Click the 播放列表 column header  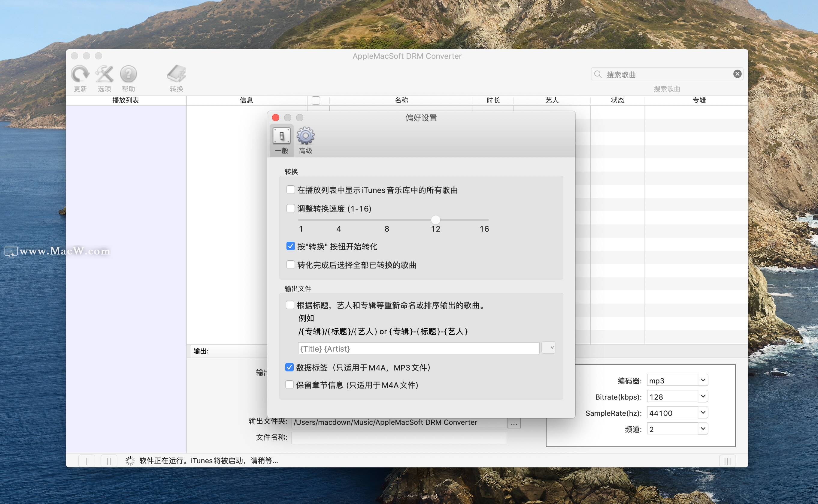click(x=126, y=100)
